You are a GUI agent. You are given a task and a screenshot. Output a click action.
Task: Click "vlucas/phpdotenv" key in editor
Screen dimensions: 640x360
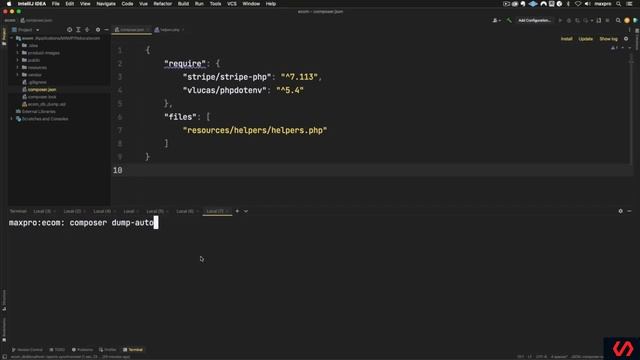pyautogui.click(x=224, y=90)
